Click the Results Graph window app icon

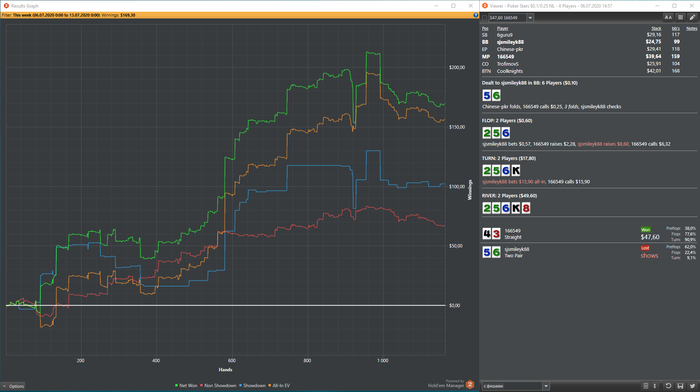[x=6, y=6]
